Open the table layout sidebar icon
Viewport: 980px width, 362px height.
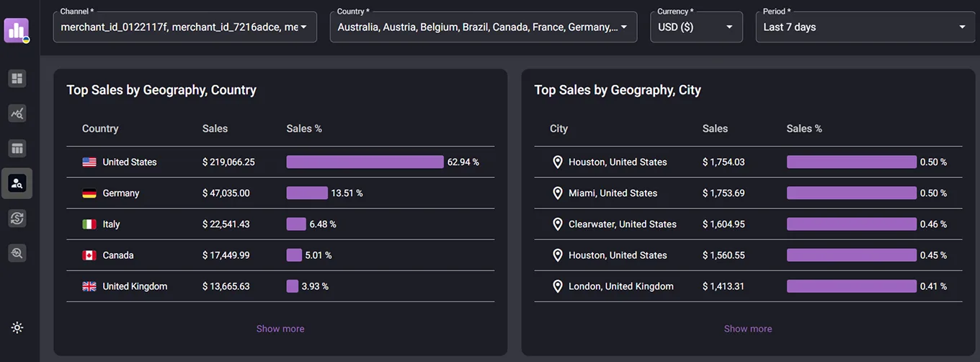click(x=17, y=149)
